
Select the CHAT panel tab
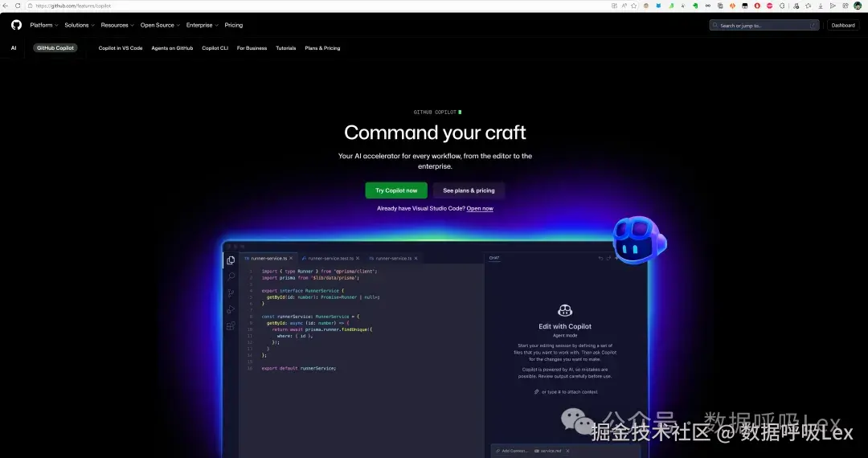click(x=494, y=258)
